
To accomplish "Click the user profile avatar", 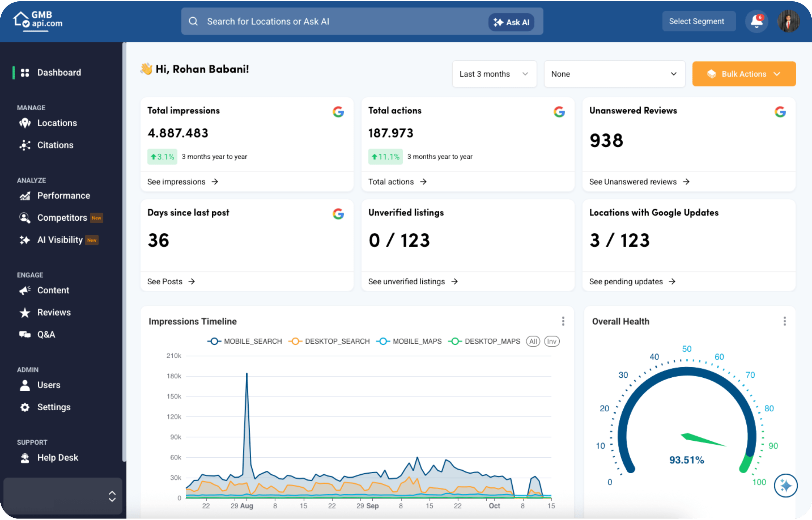I will [x=789, y=21].
